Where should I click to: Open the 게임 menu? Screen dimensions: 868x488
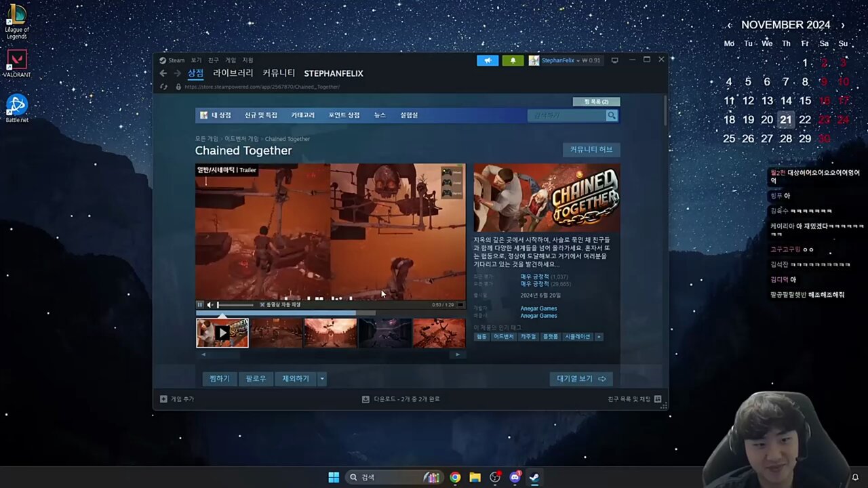[231, 60]
